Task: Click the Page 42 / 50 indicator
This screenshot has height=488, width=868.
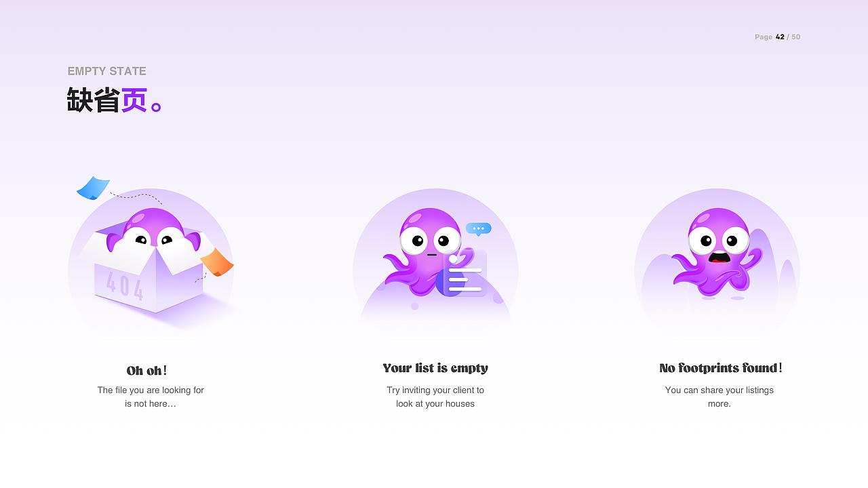Action: point(778,37)
